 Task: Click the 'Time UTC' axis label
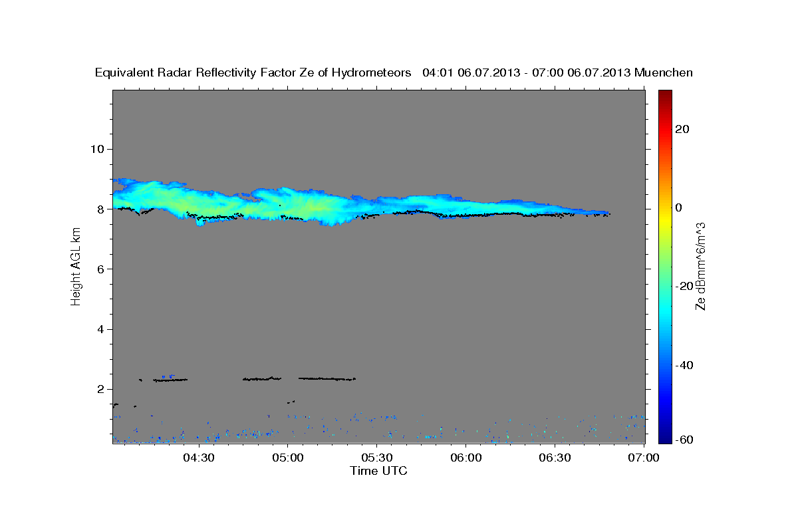[x=378, y=471]
